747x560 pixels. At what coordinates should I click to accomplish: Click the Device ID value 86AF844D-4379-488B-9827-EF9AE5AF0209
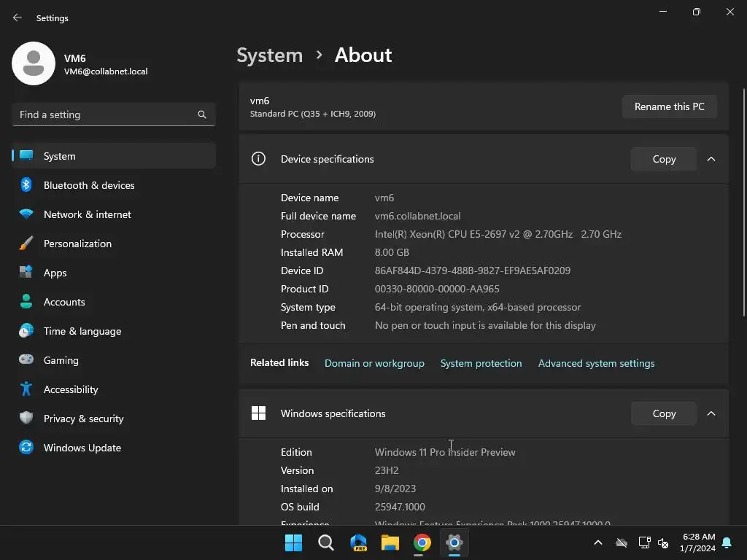(x=473, y=271)
